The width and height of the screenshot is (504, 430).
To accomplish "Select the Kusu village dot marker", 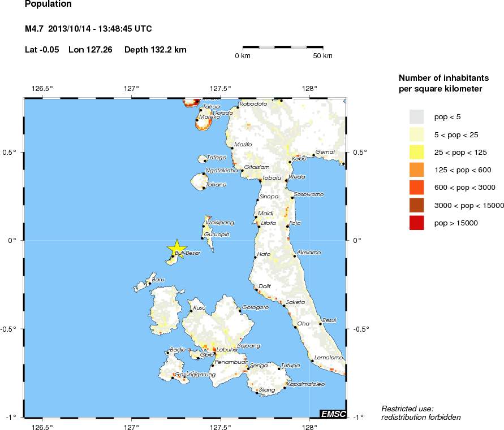I will pos(191,311).
